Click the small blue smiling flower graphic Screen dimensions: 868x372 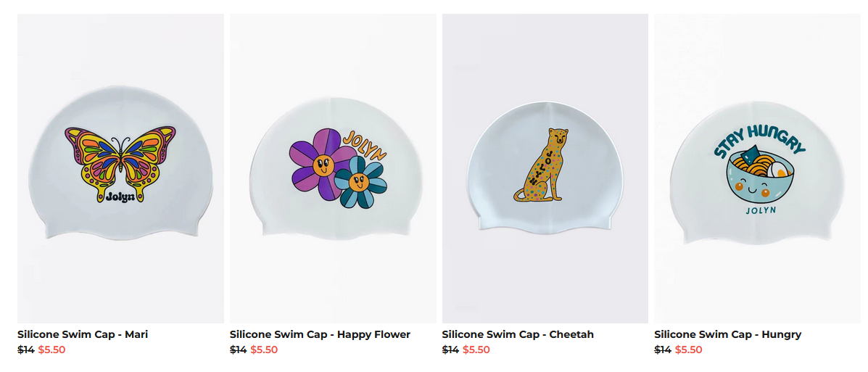point(360,181)
